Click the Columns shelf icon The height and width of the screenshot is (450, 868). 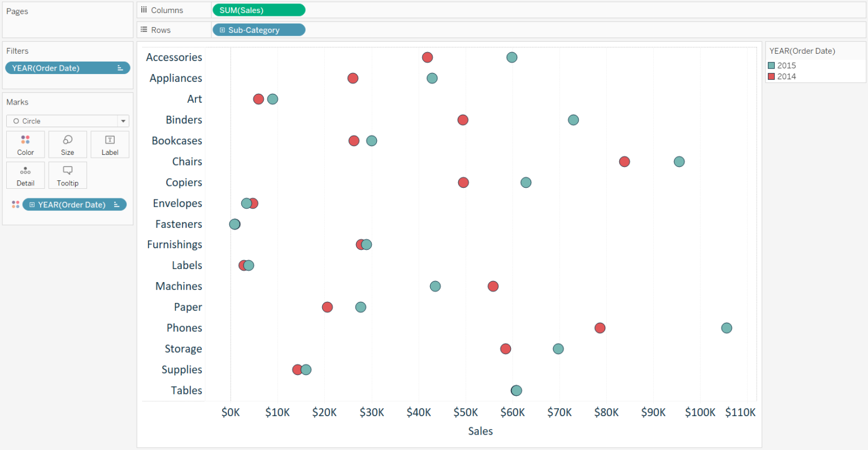pyautogui.click(x=144, y=10)
